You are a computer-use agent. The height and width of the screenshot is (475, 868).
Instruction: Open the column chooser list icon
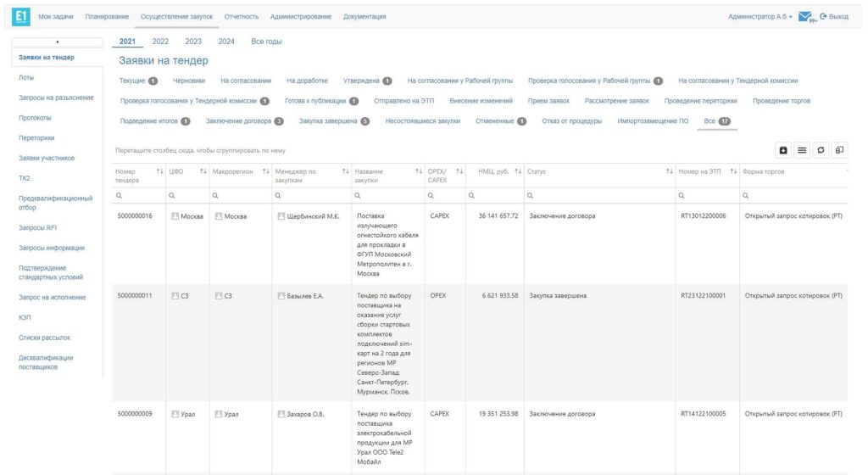pyautogui.click(x=802, y=150)
